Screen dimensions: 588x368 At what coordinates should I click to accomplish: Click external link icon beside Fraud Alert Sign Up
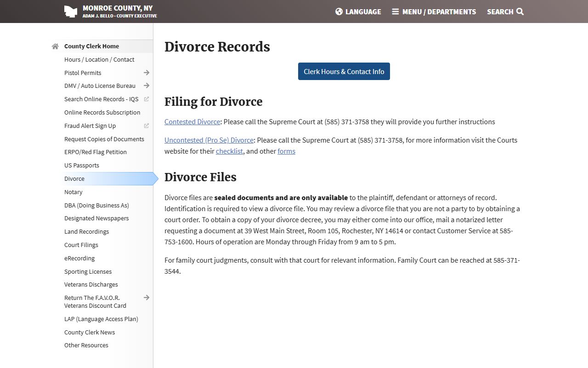coord(147,126)
